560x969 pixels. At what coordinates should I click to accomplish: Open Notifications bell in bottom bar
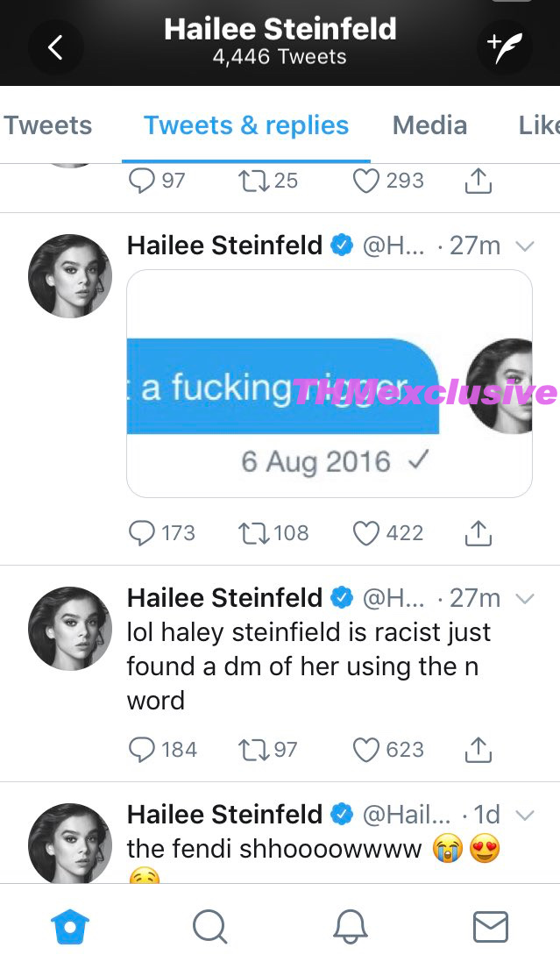coord(350,926)
